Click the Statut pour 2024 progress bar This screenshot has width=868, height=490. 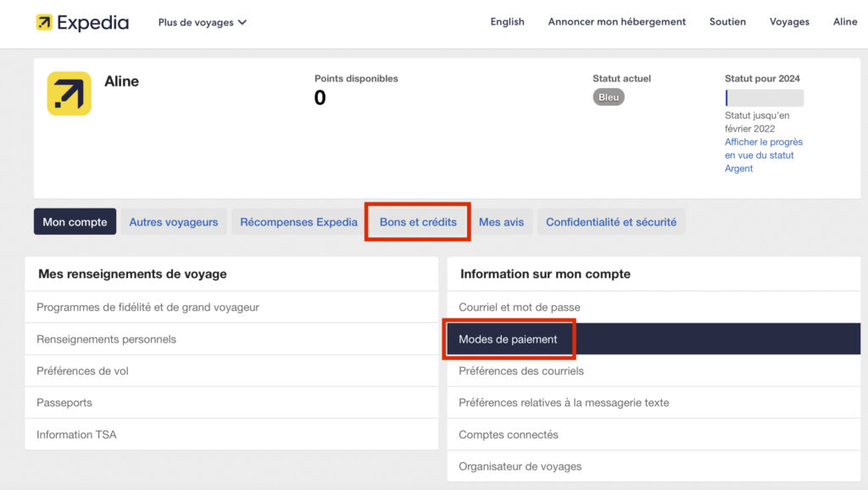pos(764,97)
